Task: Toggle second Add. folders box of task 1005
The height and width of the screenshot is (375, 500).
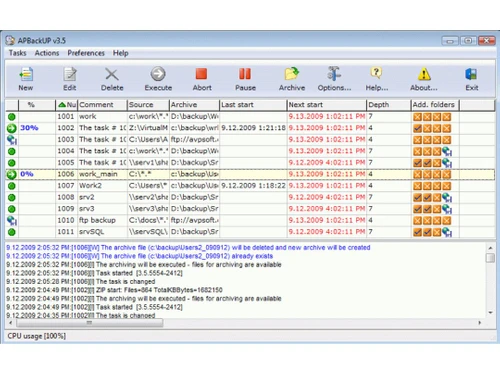Action: click(x=427, y=163)
